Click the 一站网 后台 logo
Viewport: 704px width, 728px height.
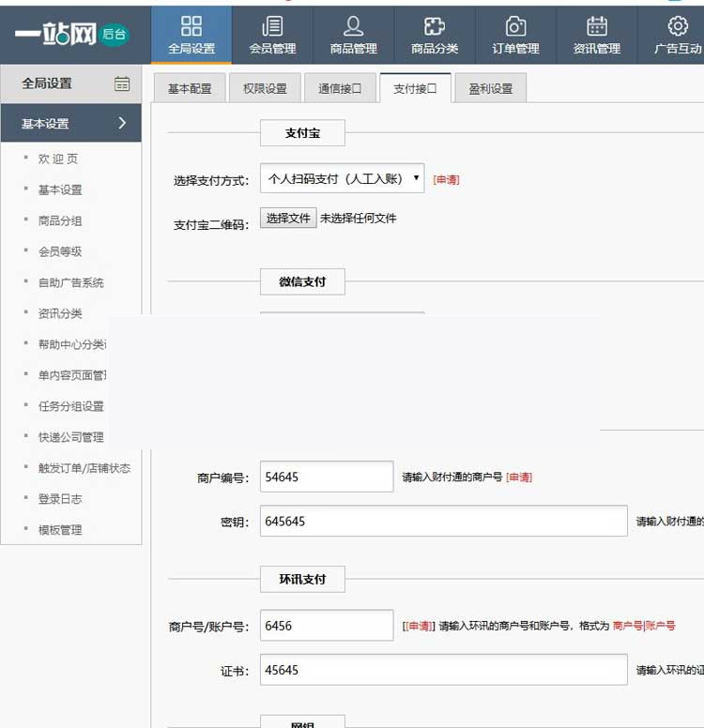(x=71, y=35)
